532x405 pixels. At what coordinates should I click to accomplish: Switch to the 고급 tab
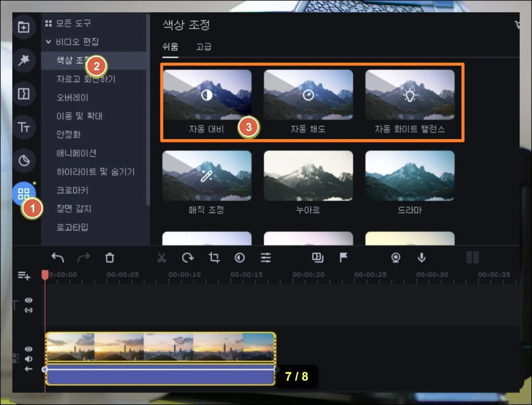(x=203, y=47)
